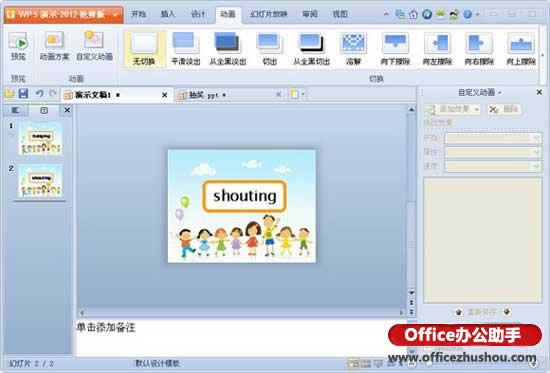Click the vertical scrollbar down arrow

411,292
